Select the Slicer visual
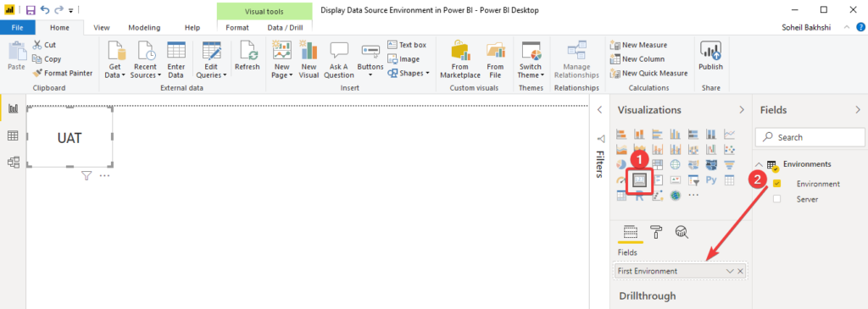The height and width of the screenshot is (309, 868). (x=693, y=179)
